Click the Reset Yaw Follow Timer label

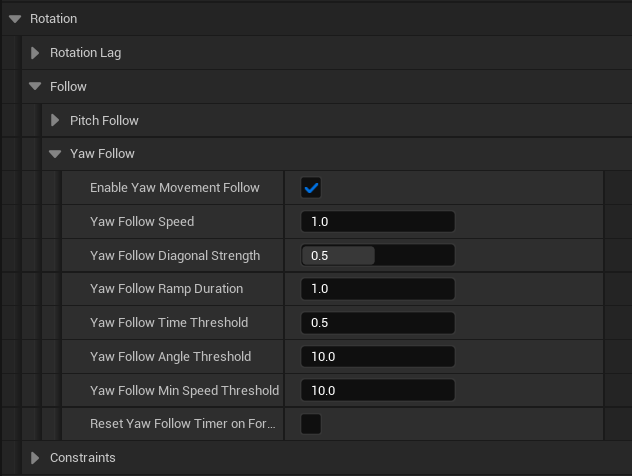click(x=182, y=424)
